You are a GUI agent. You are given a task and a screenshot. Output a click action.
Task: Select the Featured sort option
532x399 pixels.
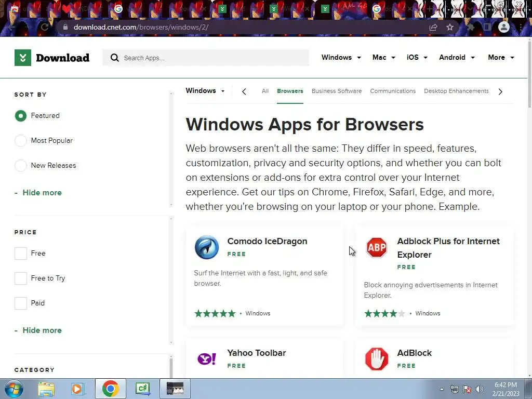(21, 116)
